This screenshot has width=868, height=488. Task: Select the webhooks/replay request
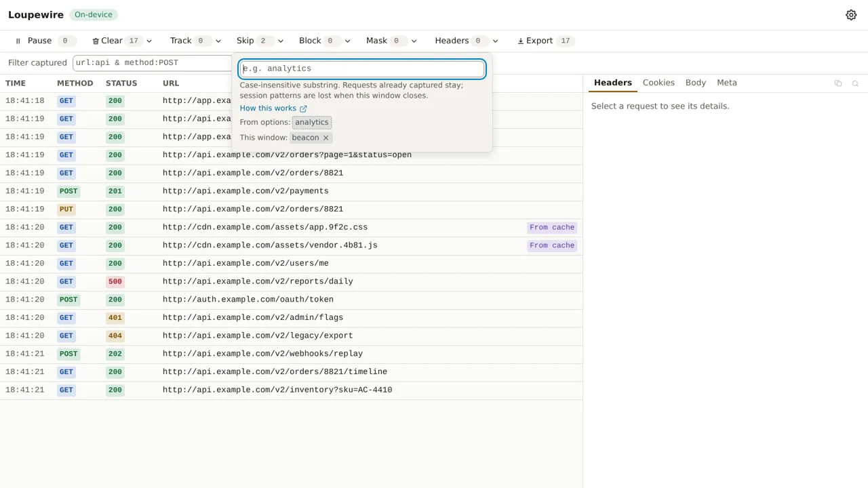pos(291,354)
